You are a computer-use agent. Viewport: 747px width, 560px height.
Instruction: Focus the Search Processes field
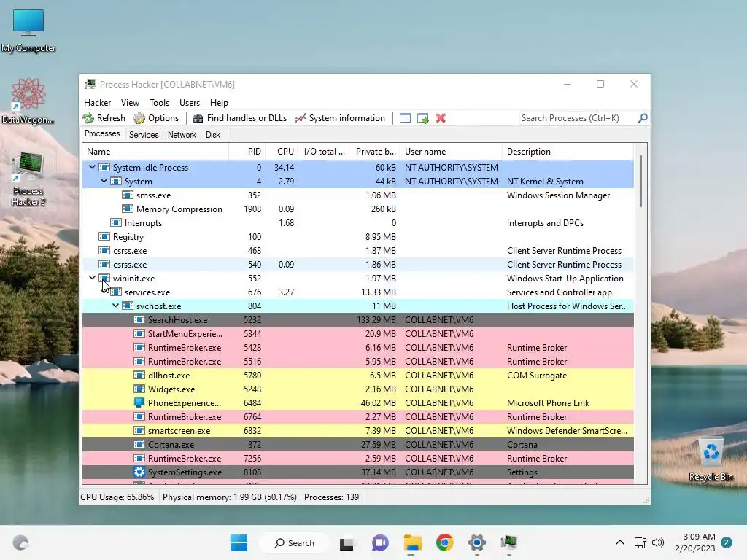point(578,118)
